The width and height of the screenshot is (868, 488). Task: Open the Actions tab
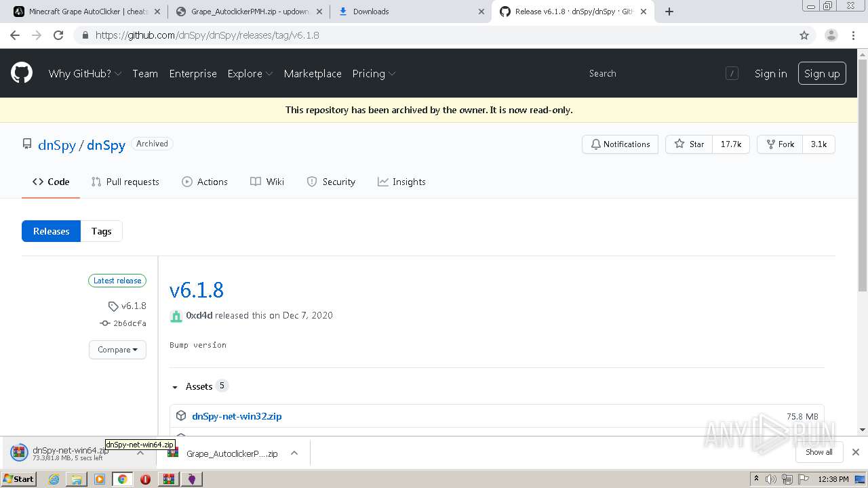(205, 182)
